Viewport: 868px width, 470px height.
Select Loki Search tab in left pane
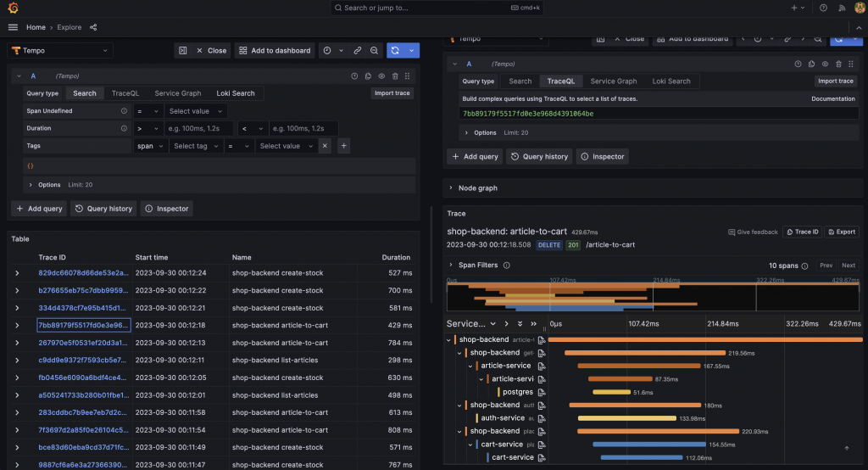click(x=236, y=93)
